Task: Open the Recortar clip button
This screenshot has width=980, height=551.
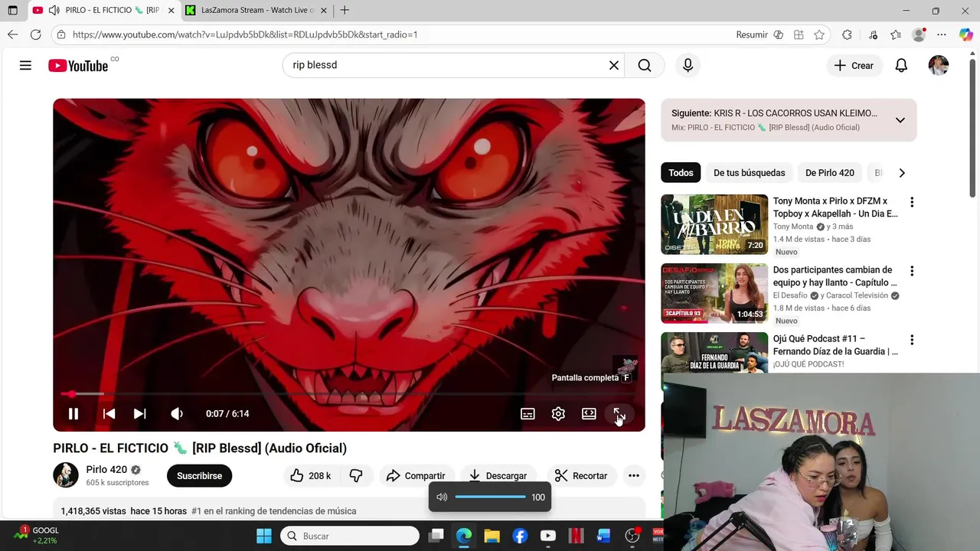Action: click(581, 475)
